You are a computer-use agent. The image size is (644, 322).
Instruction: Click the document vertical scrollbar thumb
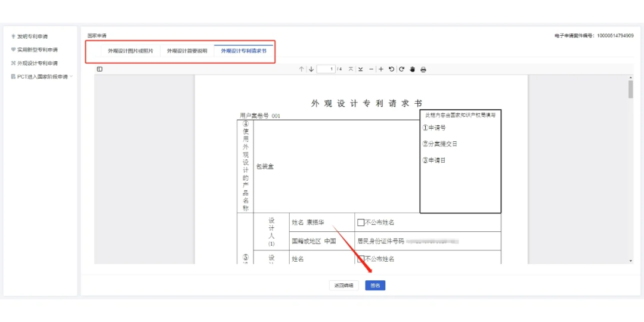click(x=630, y=89)
